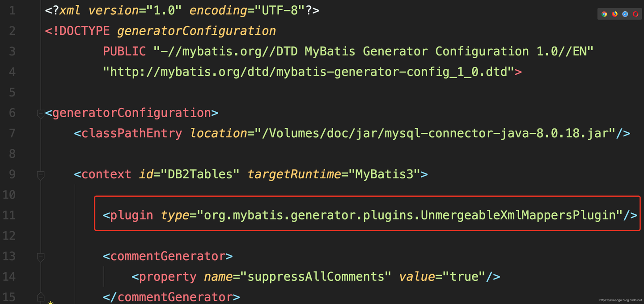Click the yellow intention lightbulb icon
The image size is (644, 304).
coord(51,302)
